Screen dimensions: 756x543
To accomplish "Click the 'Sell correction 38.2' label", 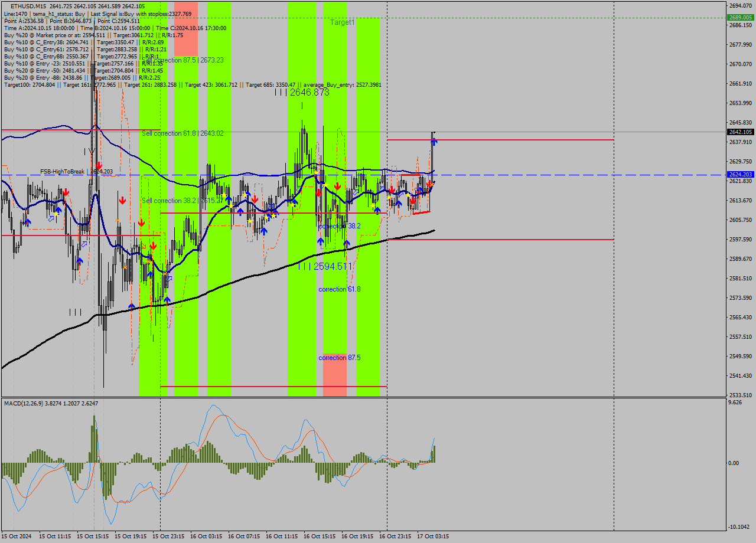I will tap(181, 201).
